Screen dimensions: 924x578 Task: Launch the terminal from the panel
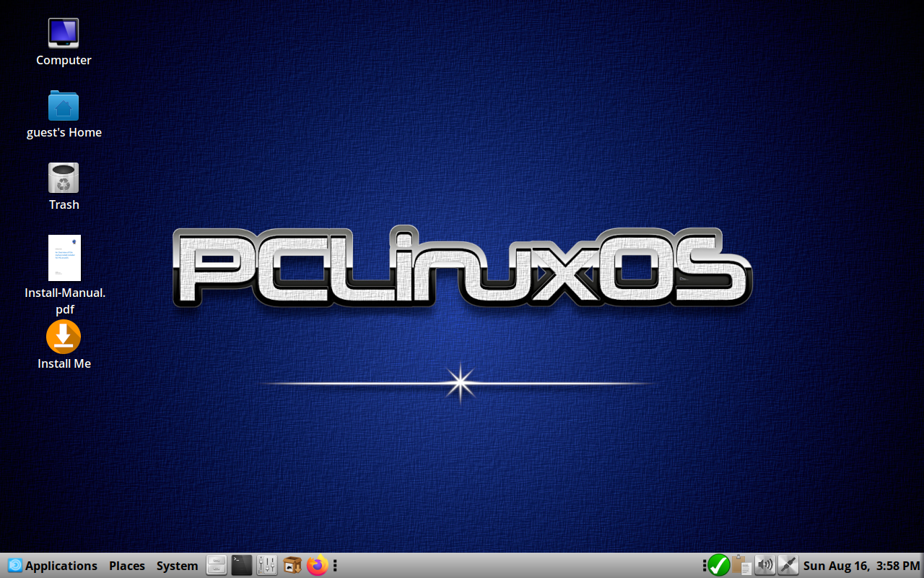click(x=242, y=565)
